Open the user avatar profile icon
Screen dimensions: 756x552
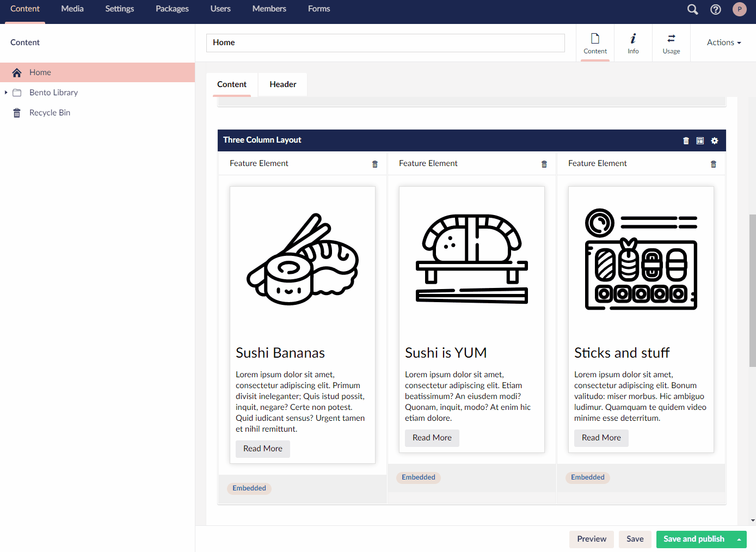pyautogui.click(x=739, y=9)
